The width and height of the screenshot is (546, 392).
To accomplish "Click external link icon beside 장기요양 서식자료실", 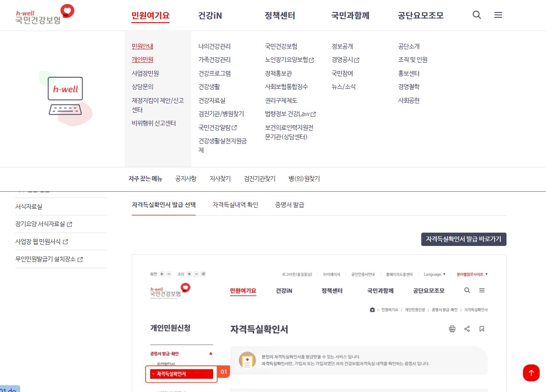I will [x=70, y=224].
